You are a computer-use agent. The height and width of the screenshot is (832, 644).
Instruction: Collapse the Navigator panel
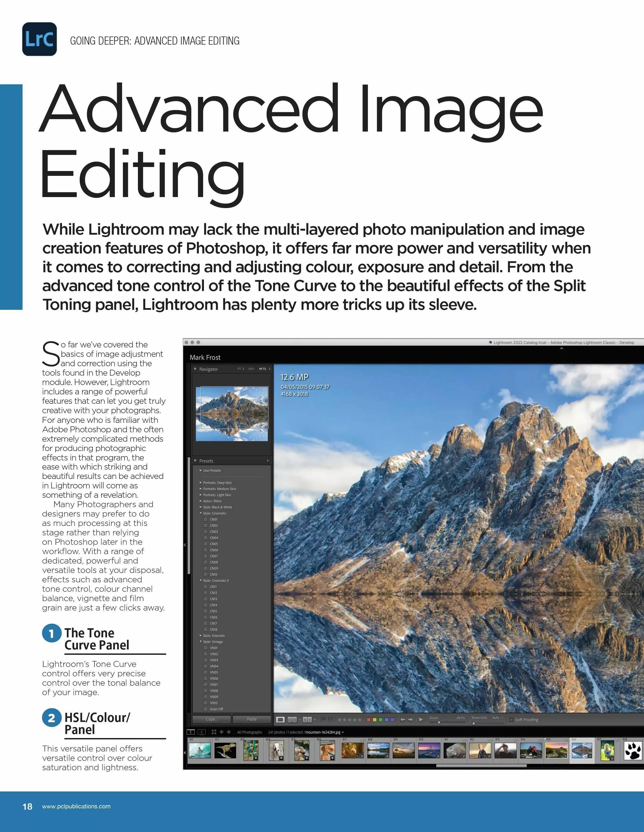pyautogui.click(x=195, y=369)
